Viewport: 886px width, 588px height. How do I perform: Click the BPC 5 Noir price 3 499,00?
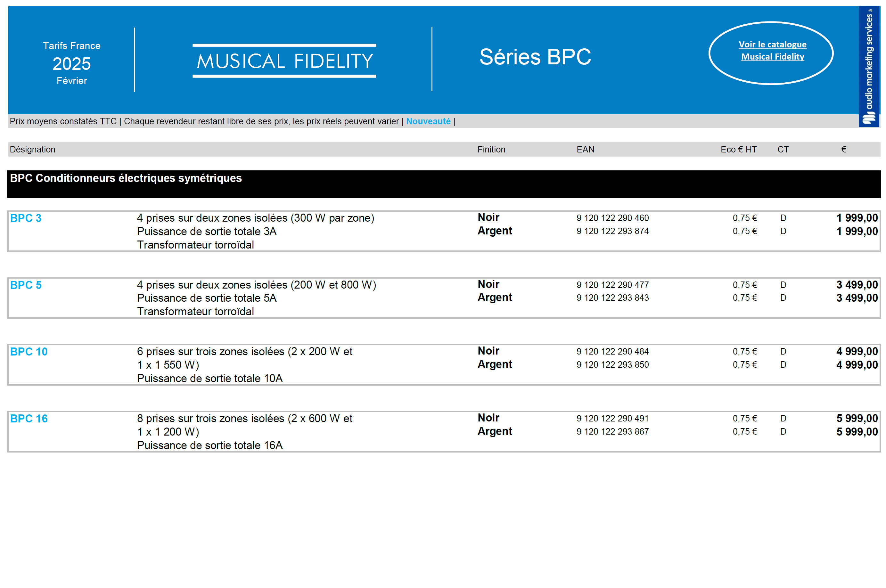[x=857, y=285]
